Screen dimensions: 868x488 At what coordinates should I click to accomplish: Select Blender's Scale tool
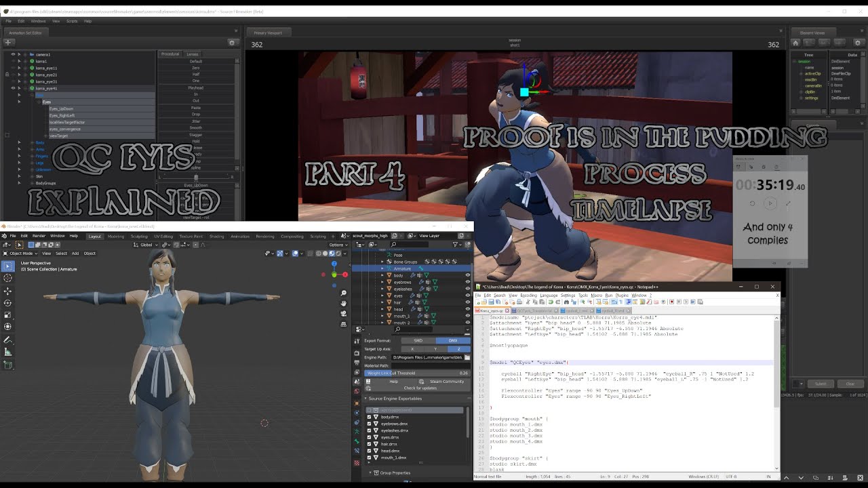[x=7, y=315]
